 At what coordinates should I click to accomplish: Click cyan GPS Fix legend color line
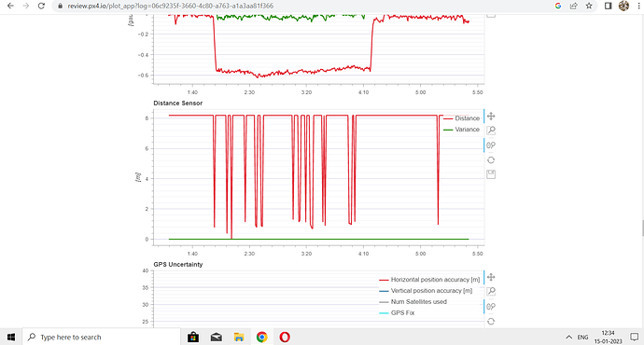(384, 313)
